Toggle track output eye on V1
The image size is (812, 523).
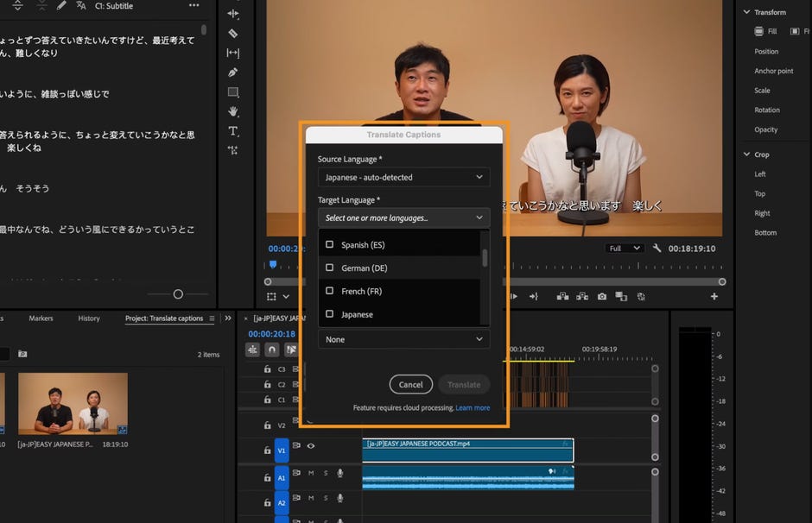pos(311,445)
